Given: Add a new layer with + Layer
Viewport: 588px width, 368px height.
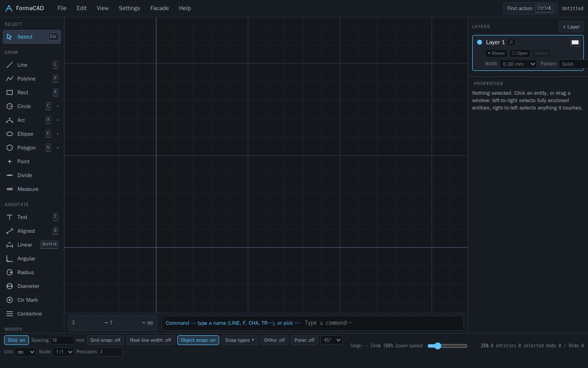Looking at the screenshot, I should 571,27.
